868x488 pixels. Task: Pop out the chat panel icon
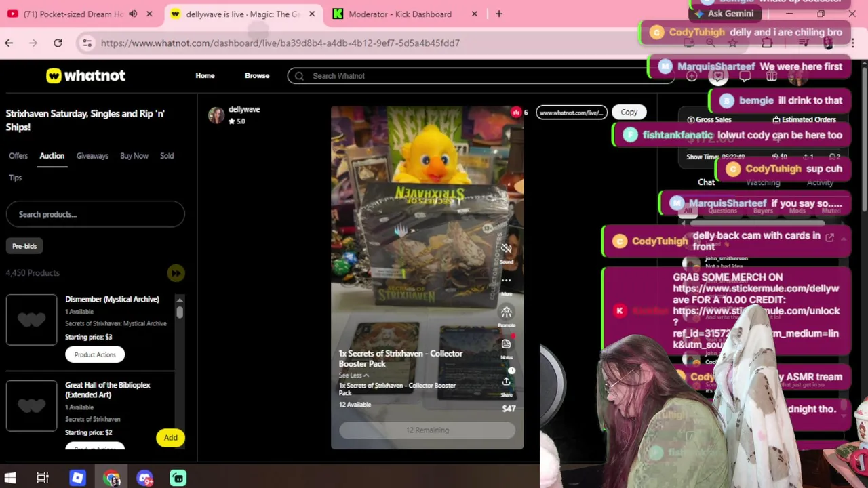829,237
